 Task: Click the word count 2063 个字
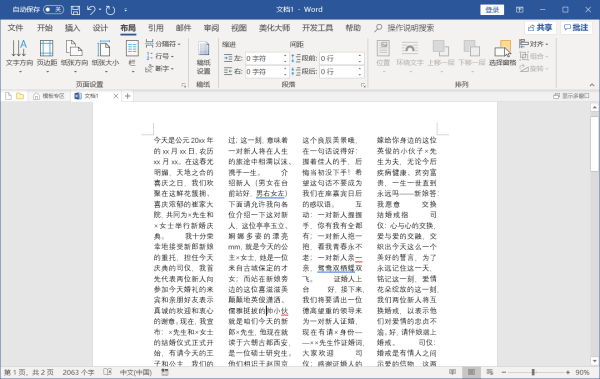pos(78,372)
